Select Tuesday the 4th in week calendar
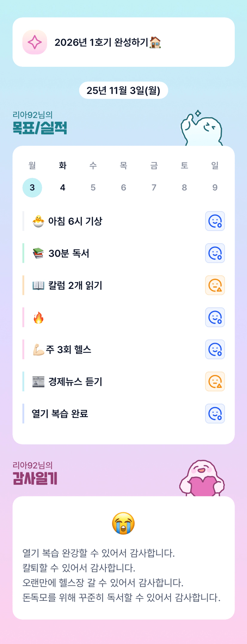This screenshot has height=644, width=247. [x=63, y=188]
